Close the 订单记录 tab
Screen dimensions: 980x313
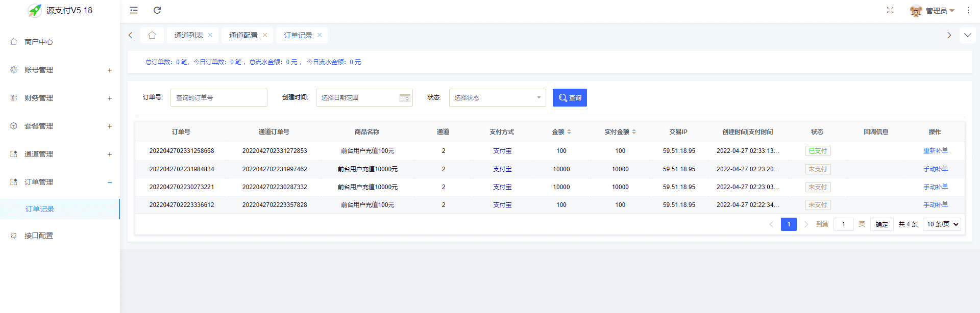[320, 35]
